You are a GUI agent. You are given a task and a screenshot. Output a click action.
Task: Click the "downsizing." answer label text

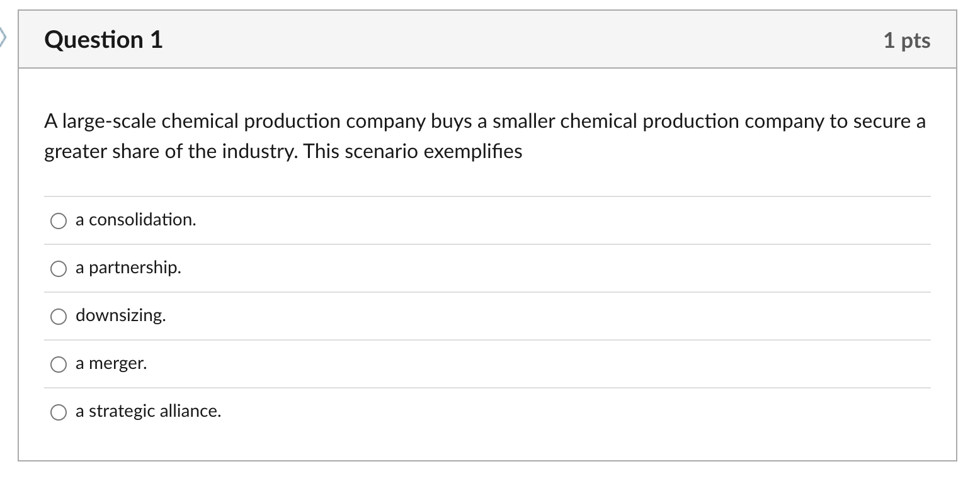(x=121, y=315)
